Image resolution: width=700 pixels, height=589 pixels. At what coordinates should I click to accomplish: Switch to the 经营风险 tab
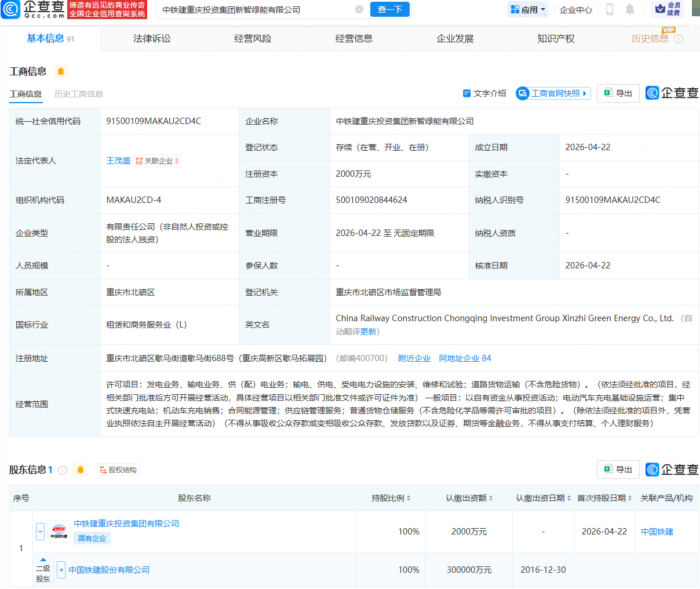[x=253, y=38]
